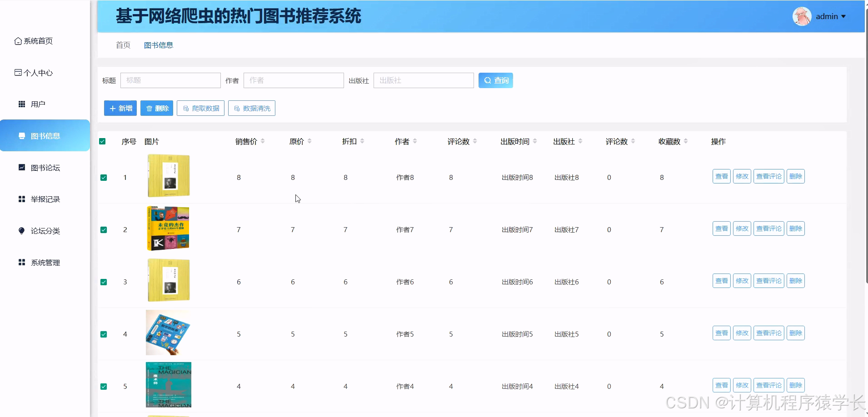The image size is (868, 417).
Task: Click the magnifier icon on the 查询 button
Action: 488,80
